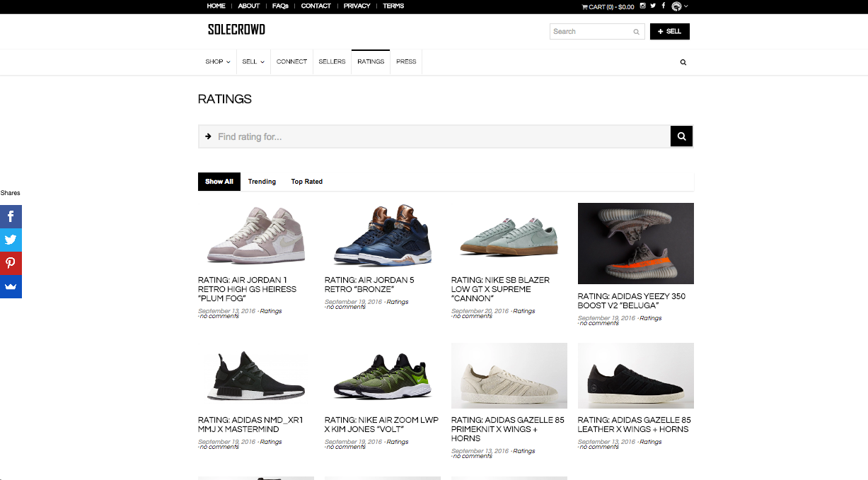Open the PRIVACY page link

357,6
